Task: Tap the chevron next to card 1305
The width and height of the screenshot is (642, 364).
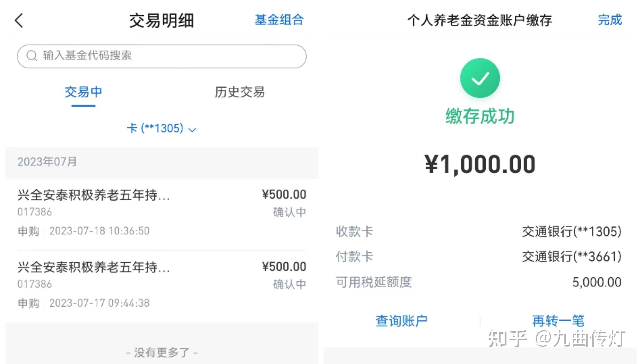Action: 193,130
